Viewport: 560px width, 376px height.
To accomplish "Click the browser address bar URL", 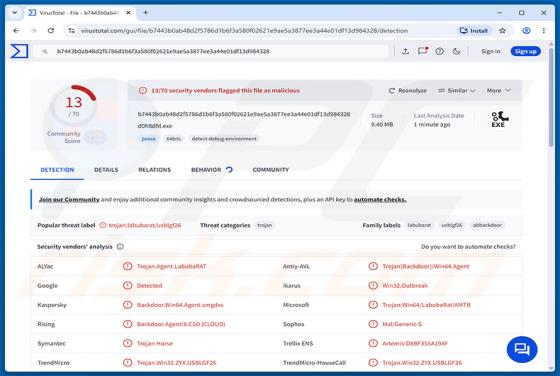I will tap(244, 31).
